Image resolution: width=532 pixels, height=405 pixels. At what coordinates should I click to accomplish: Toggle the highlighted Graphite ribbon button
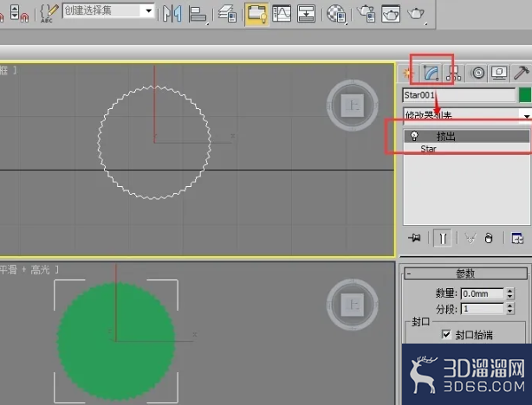(x=256, y=14)
